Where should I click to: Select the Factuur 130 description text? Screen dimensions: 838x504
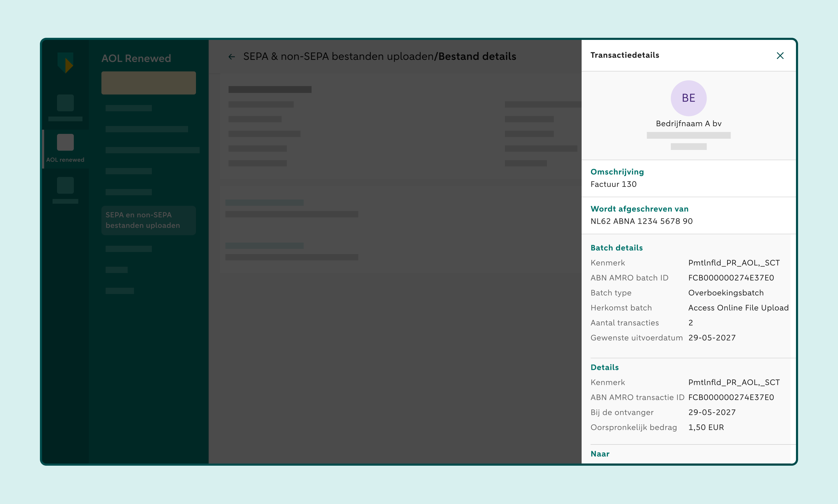tap(613, 184)
